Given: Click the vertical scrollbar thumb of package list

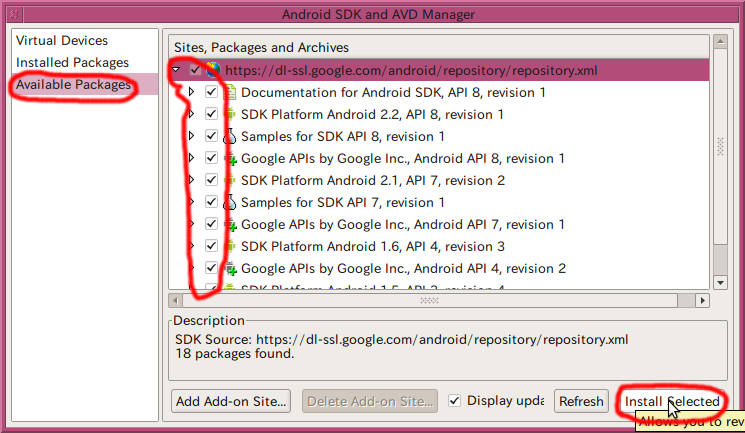Looking at the screenshot, I should coord(720,146).
